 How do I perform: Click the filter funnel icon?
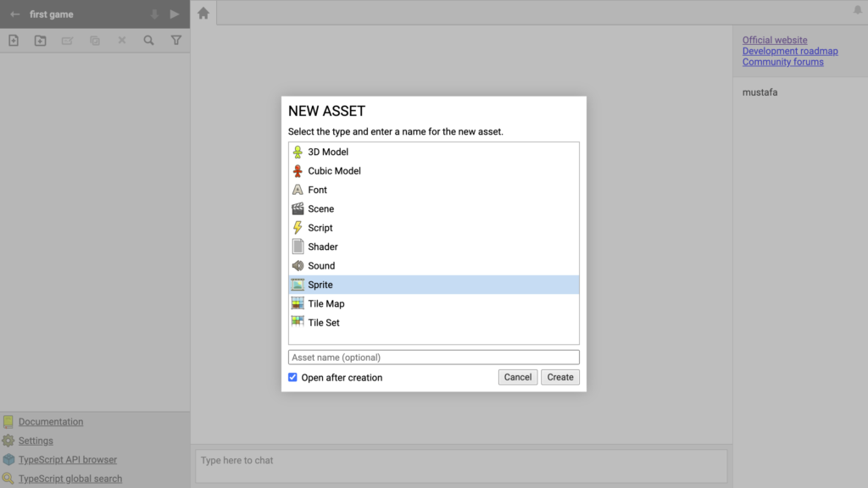tap(176, 41)
